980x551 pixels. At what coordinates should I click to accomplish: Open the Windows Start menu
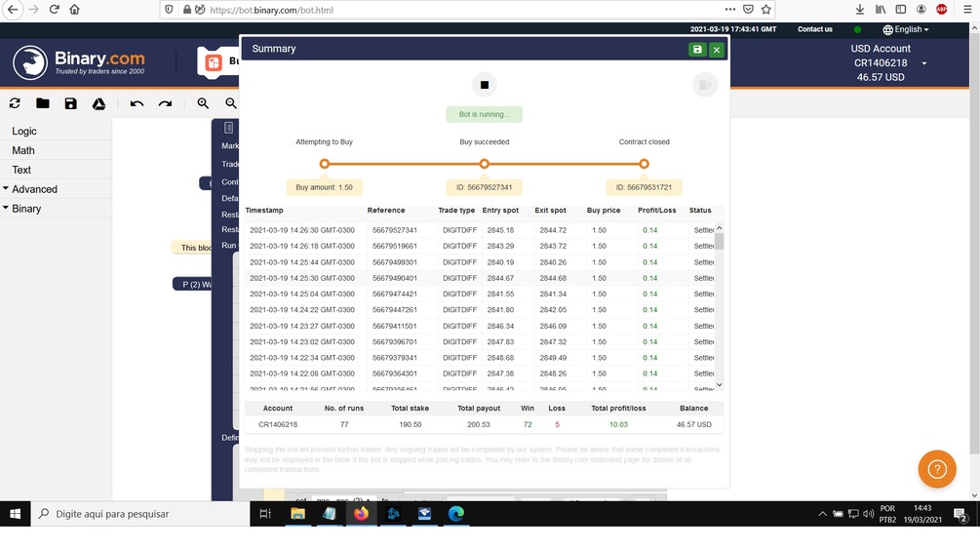click(x=15, y=514)
